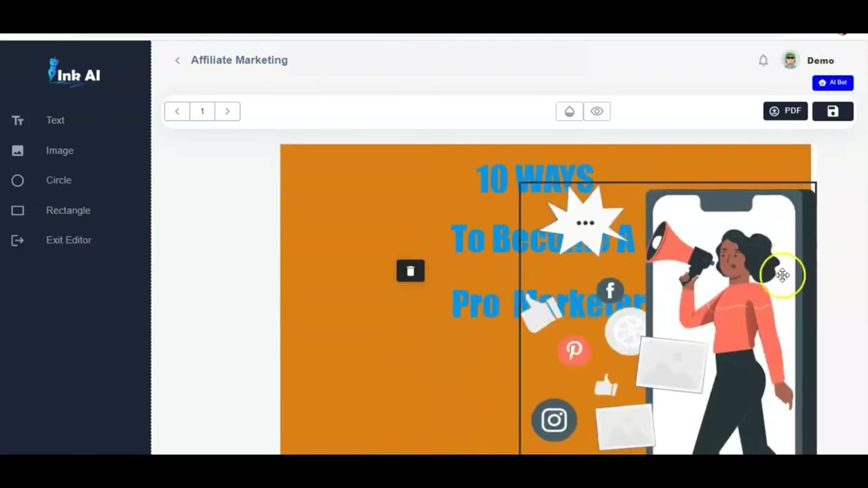Click the Instagram icon in the illustration
868x488 pixels.
pos(554,420)
